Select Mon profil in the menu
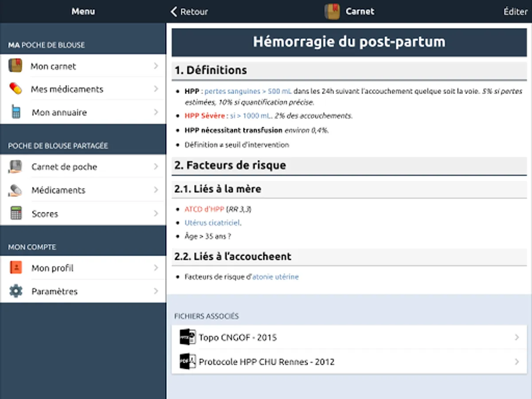This screenshot has height=399, width=532. 52,268
